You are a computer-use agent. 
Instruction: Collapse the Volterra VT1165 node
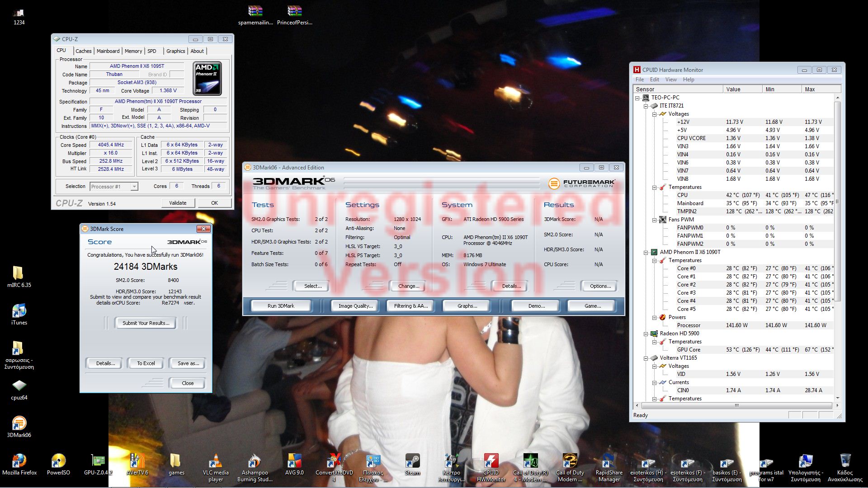tap(646, 358)
